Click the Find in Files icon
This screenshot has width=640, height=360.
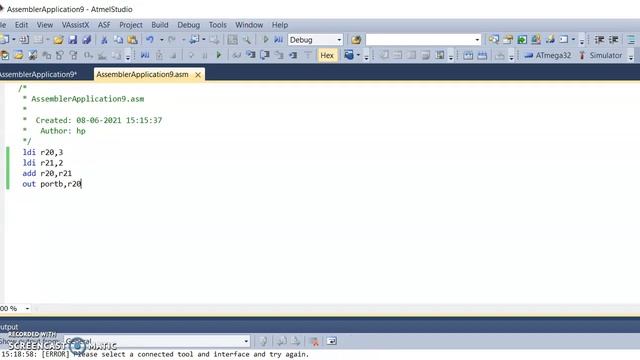(356, 40)
